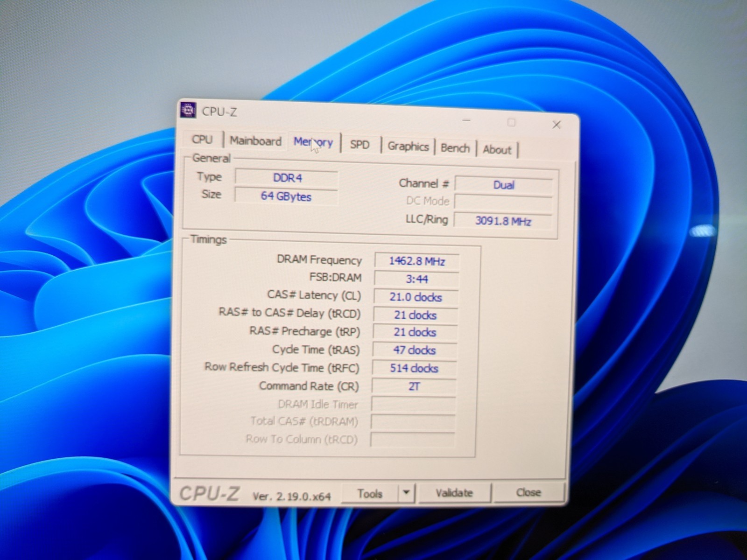Click the Close button at bottom
This screenshot has height=560, width=747.
529,492
